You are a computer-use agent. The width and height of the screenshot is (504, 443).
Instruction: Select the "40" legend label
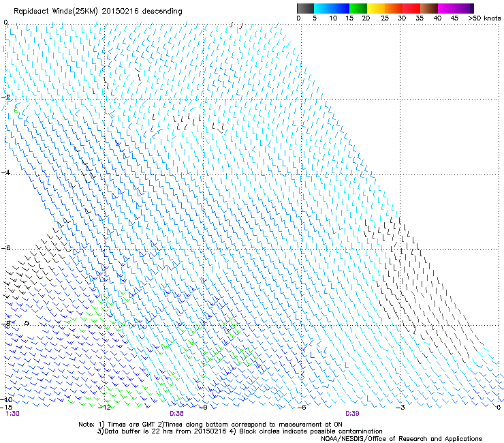click(437, 18)
